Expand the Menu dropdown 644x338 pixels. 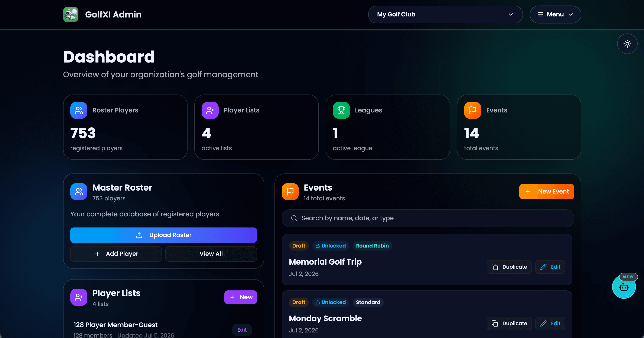click(555, 15)
